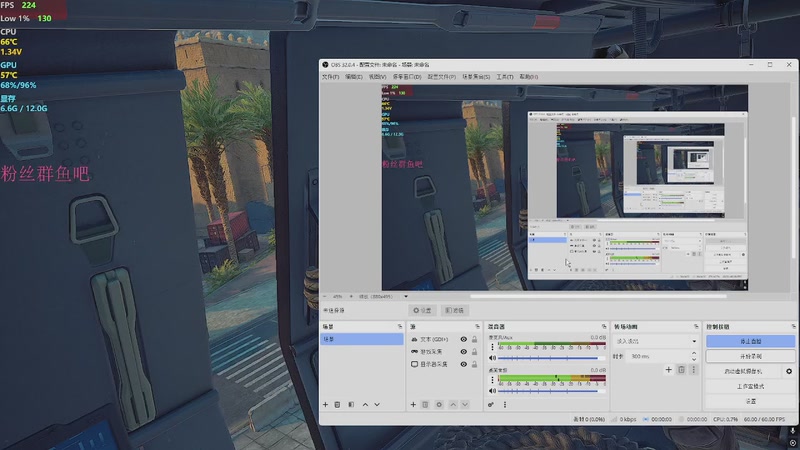Screen dimensions: 800x450
Task: Open the audio mixer menu dots at the dock bottom
Action: click(x=505, y=405)
